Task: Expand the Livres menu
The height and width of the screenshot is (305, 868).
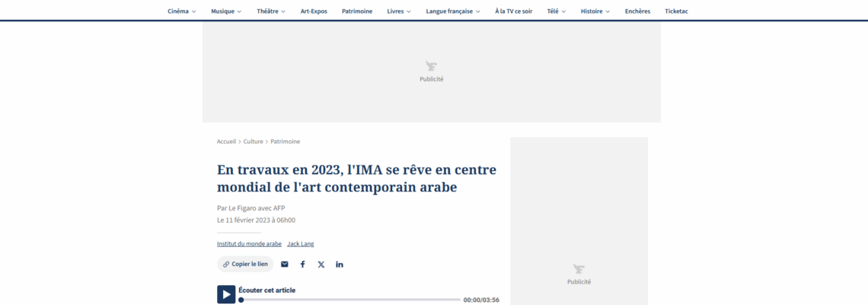Action: [398, 11]
